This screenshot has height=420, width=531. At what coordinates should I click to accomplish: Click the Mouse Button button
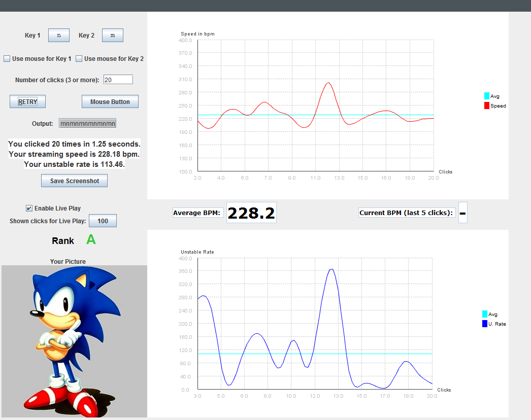point(110,101)
